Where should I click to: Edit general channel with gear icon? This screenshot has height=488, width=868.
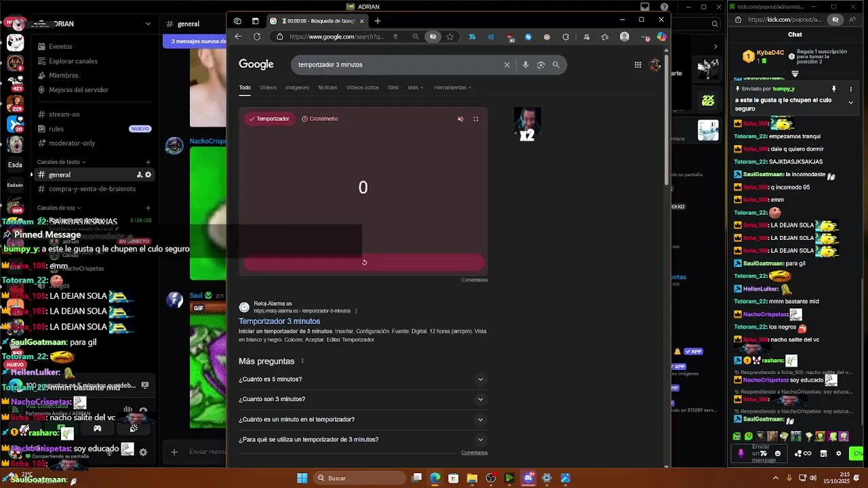[149, 175]
